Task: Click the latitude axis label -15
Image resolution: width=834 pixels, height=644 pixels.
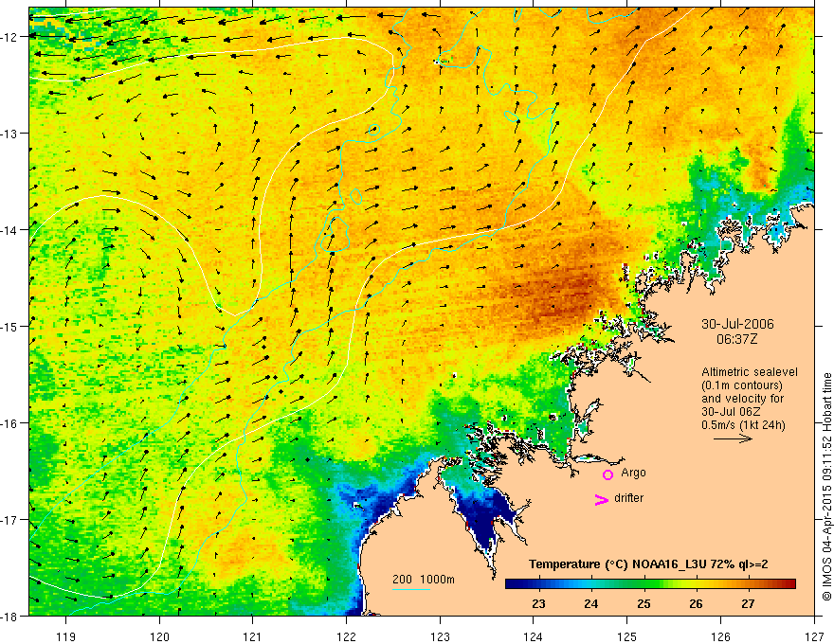Action: coord(9,326)
